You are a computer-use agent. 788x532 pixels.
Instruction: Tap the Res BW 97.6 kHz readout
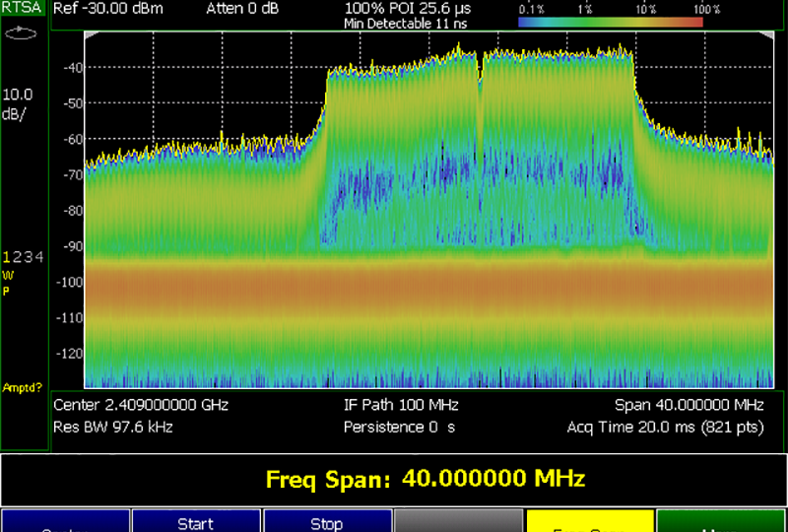[109, 427]
